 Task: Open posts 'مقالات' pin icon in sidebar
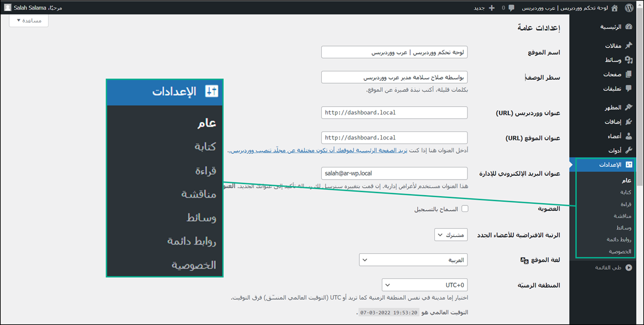pos(629,46)
